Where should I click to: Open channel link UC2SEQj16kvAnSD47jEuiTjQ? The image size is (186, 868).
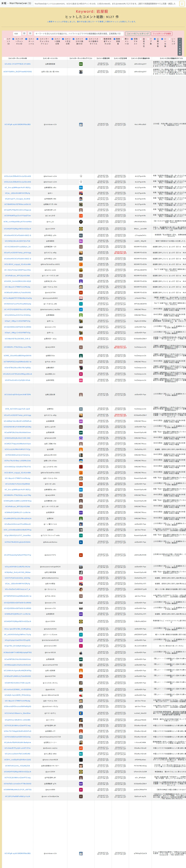click(18, 241)
